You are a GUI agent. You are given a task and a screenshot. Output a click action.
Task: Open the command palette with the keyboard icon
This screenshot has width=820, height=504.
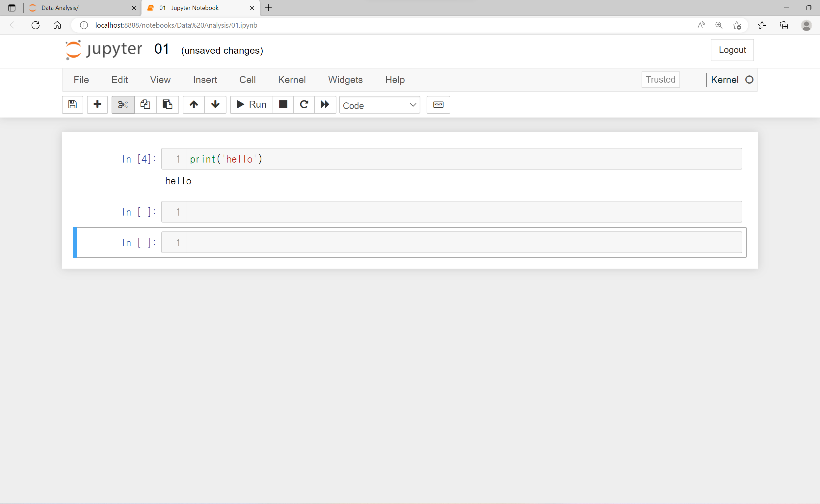pos(438,105)
